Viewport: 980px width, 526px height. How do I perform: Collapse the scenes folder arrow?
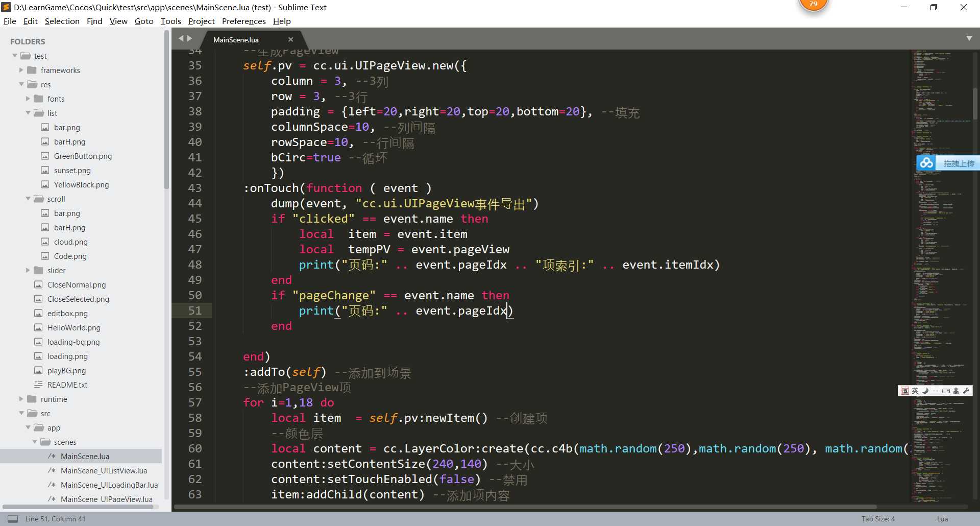pos(35,442)
